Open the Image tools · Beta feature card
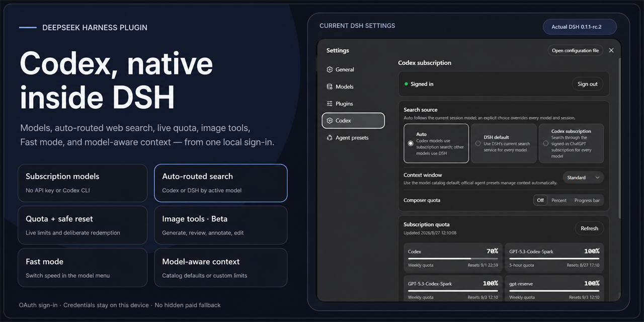 (x=221, y=225)
